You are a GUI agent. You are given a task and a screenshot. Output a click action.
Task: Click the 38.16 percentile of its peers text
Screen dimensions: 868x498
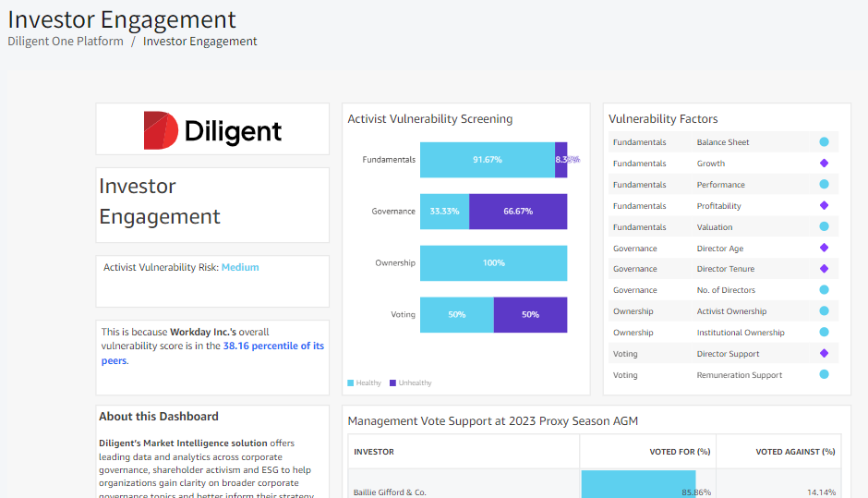[x=273, y=346]
